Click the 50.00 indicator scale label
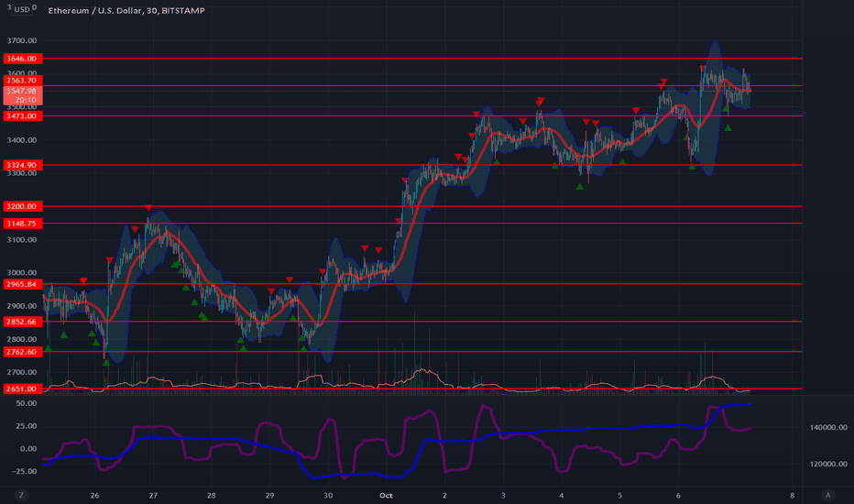The height and width of the screenshot is (504, 854). pos(27,403)
